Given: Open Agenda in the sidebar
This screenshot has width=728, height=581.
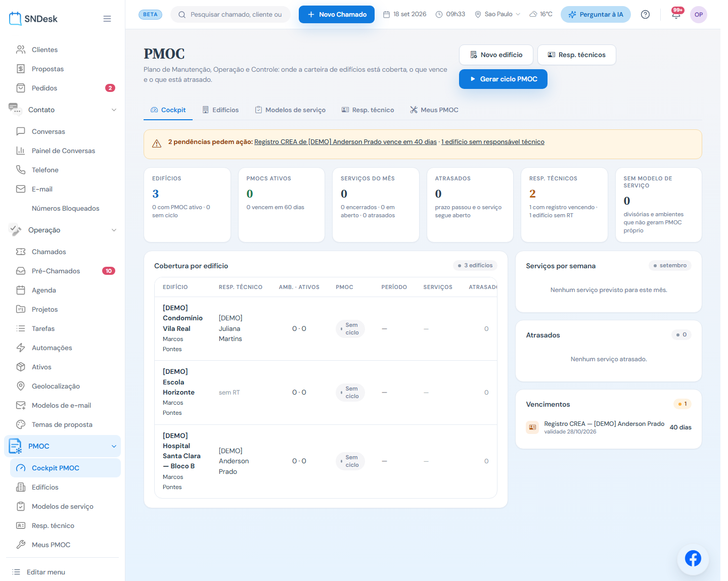Looking at the screenshot, I should (x=66, y=290).
